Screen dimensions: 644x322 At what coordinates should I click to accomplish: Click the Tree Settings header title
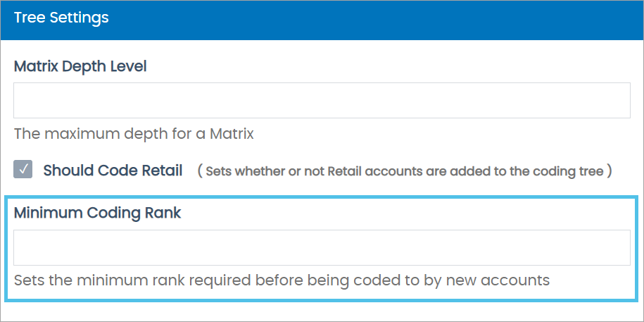(61, 18)
